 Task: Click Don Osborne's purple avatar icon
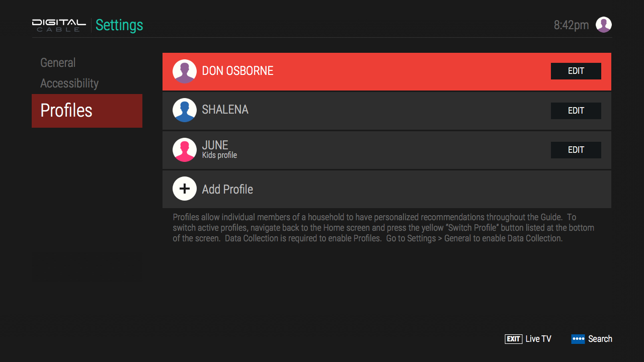[x=185, y=71]
